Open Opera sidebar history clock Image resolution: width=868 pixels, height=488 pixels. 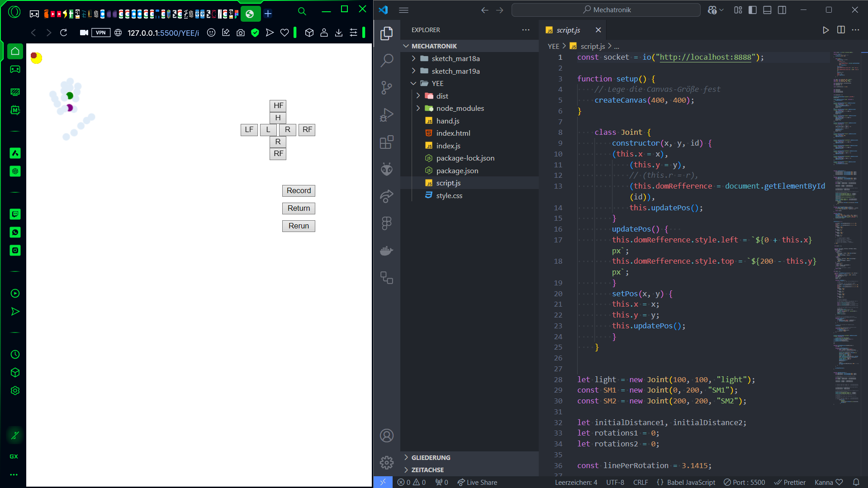pyautogui.click(x=15, y=355)
